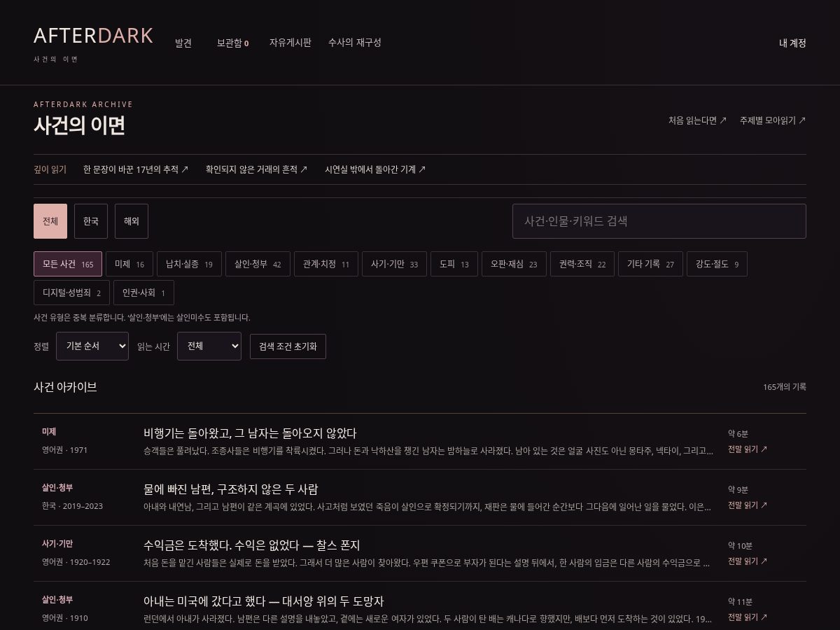Filter by 사기·기만 category chip
Viewport: 840px width, 630px height.
[394, 264]
